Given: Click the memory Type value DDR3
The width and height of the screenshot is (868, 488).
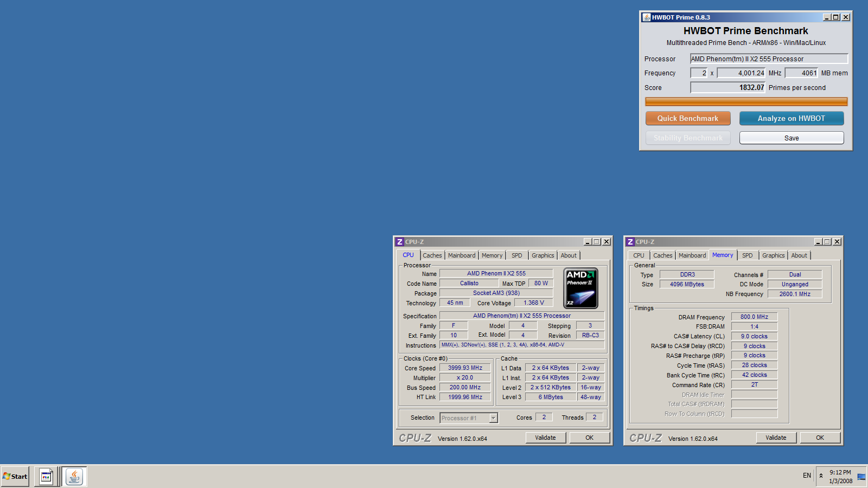Looking at the screenshot, I should tap(687, 274).
